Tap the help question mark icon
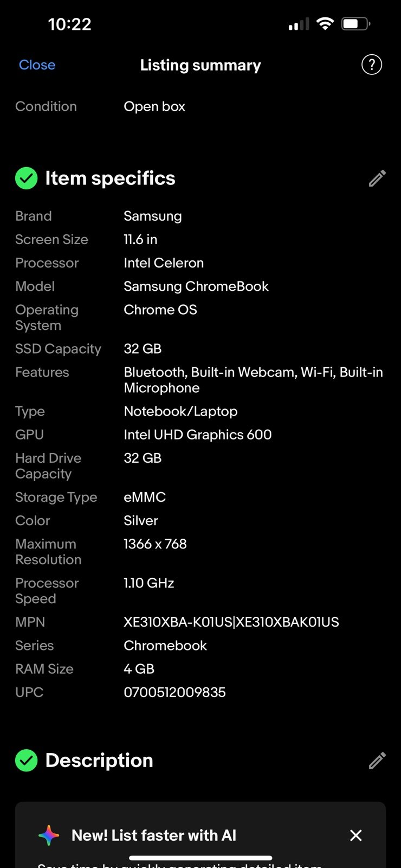Image resolution: width=401 pixels, height=868 pixels. 372,65
